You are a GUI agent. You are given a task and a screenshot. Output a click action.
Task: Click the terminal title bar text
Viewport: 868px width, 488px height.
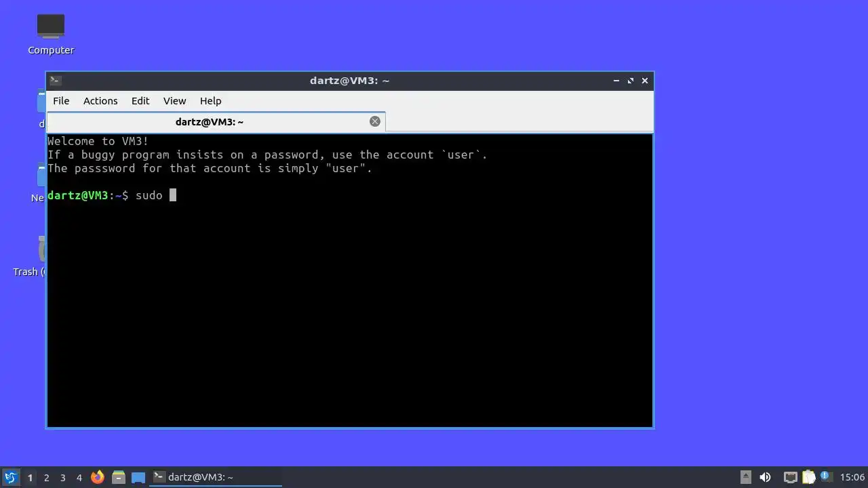[x=349, y=80]
